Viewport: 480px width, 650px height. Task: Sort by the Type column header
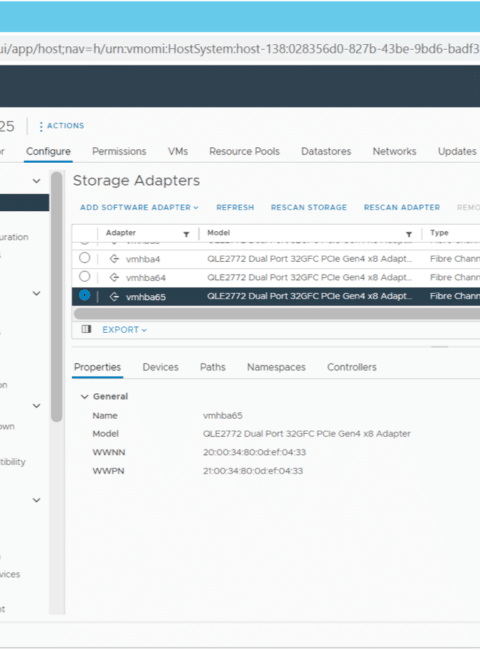point(439,233)
